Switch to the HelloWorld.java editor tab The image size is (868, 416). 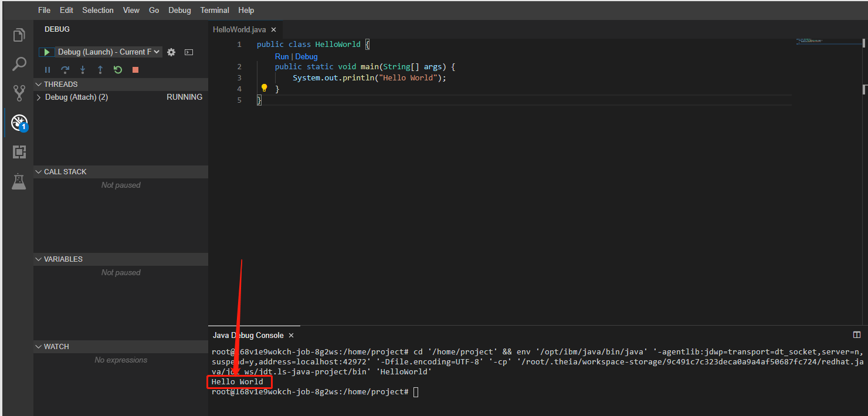pos(245,29)
